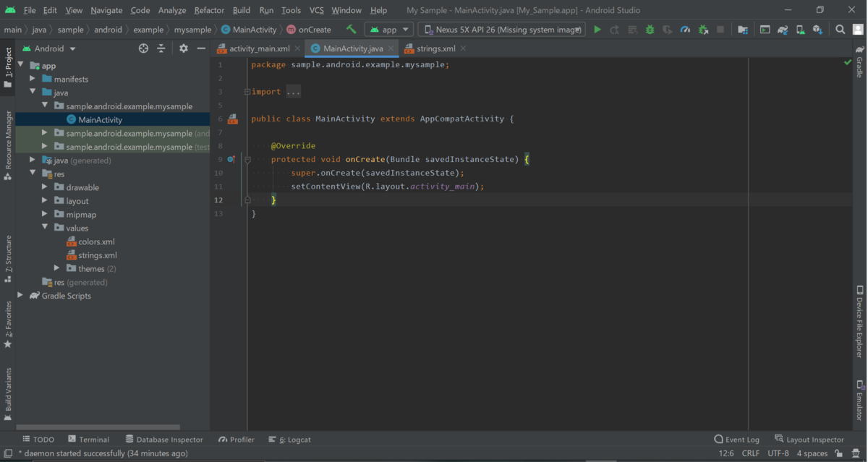Expand the folded import block
The width and height of the screenshot is (868, 462).
(293, 92)
